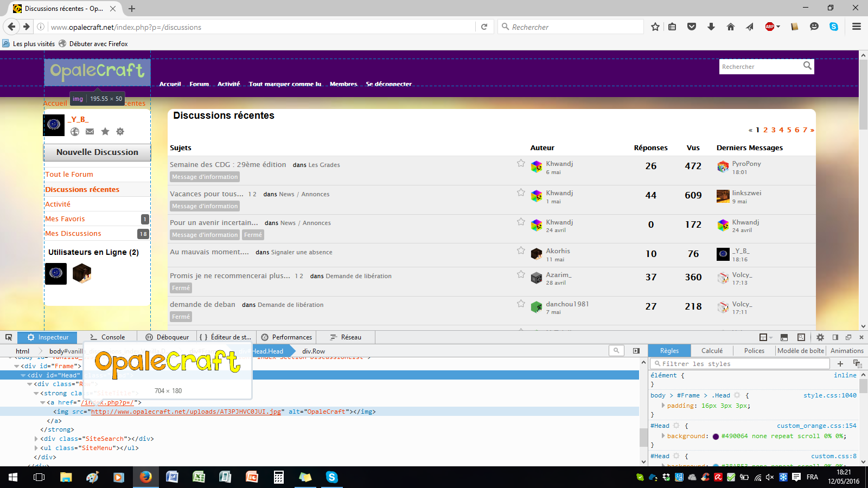Click the element picker icon in devtools

tap(9, 337)
